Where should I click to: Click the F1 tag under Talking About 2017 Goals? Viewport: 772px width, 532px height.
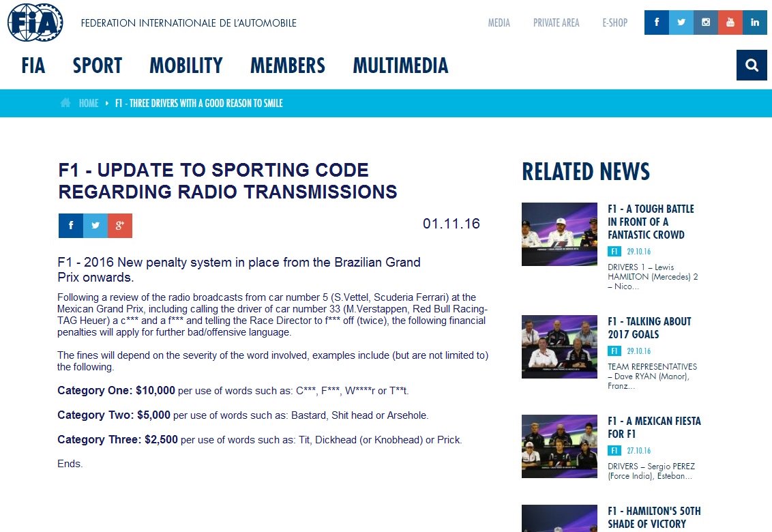point(614,351)
